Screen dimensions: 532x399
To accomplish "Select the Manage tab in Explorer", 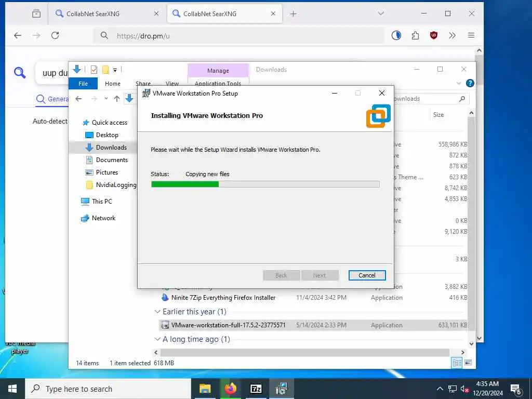I will point(218,71).
